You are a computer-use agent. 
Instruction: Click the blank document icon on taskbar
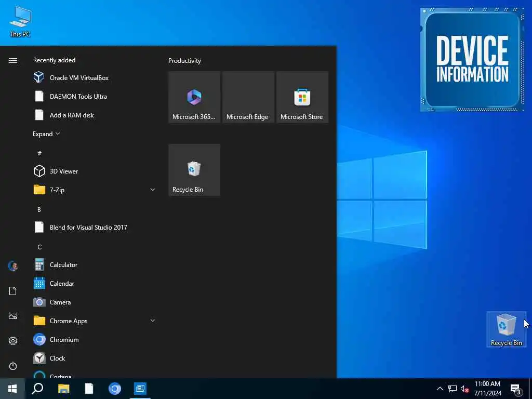pyautogui.click(x=89, y=389)
